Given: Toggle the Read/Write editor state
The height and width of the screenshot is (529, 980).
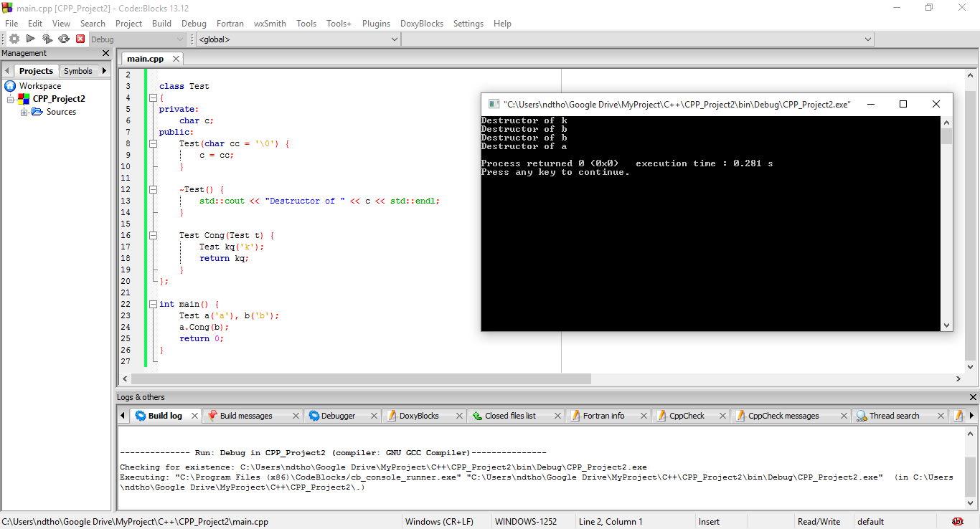Looking at the screenshot, I should (819, 521).
